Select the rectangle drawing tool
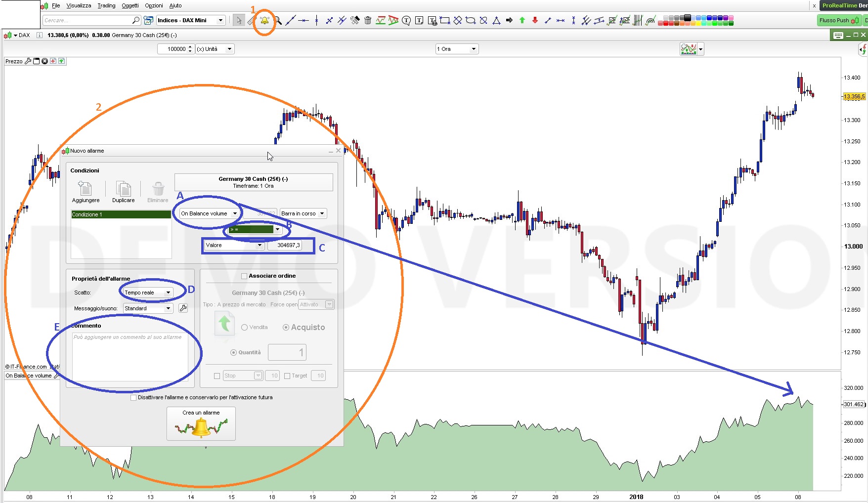This screenshot has height=503, width=868. (445, 20)
